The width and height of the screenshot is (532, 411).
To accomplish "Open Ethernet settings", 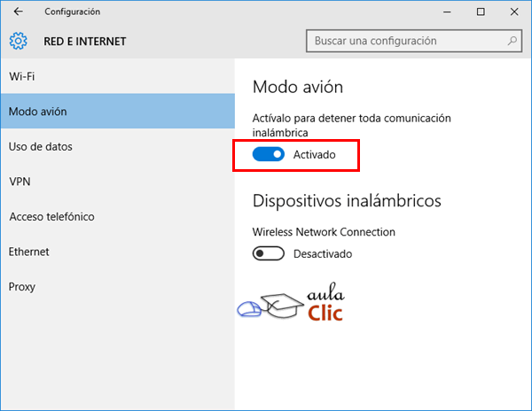I will pos(29,252).
